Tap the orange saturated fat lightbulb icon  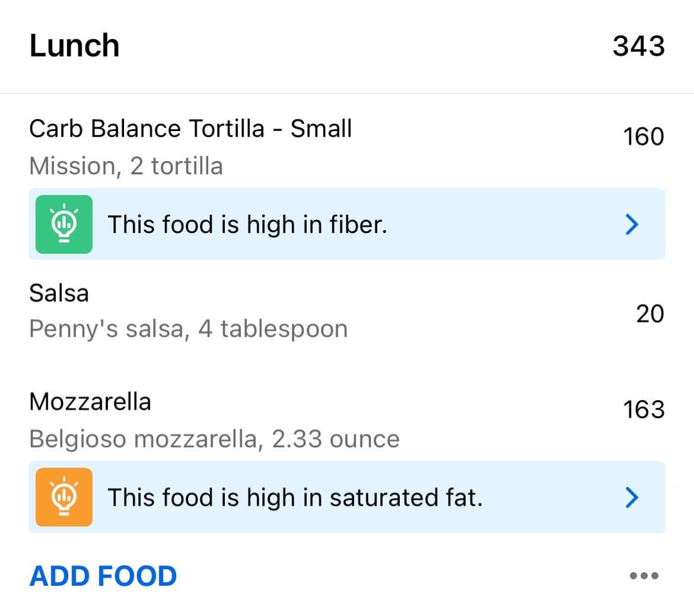pos(64,497)
